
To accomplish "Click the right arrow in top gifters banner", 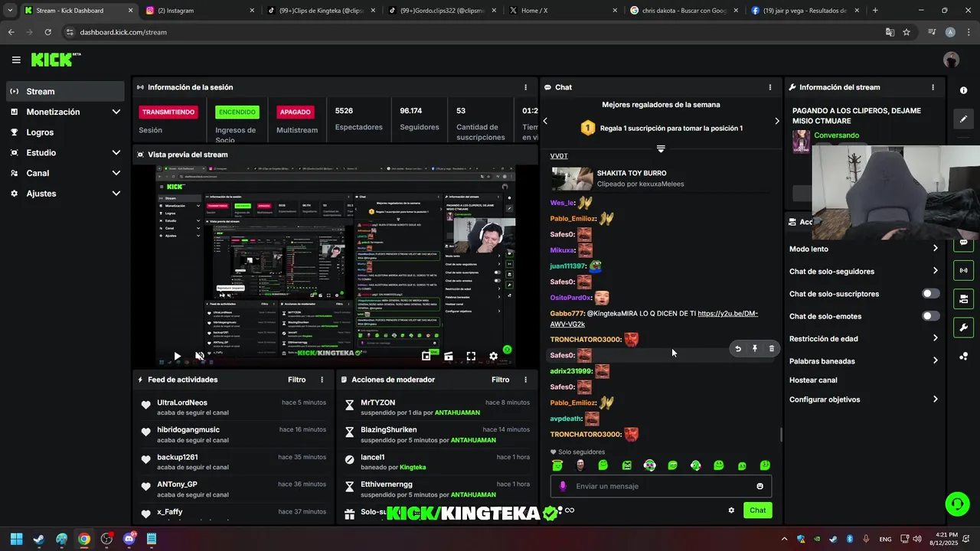I will tap(776, 121).
